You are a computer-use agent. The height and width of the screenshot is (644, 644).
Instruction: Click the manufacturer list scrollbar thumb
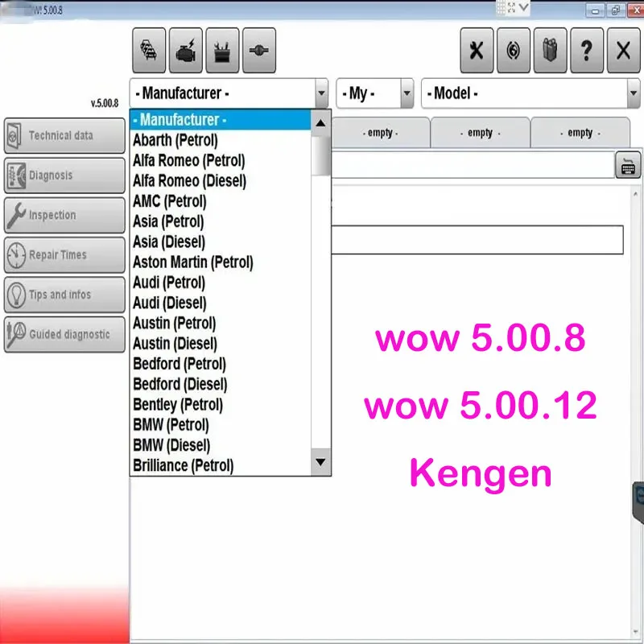tap(320, 156)
